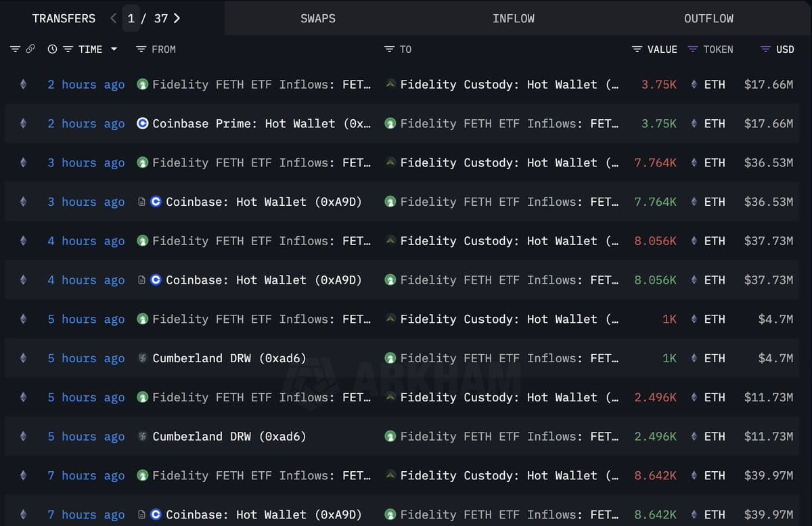Click the document icon beside the first Coinbase: Hot Wallet
The image size is (812, 526).
pyautogui.click(x=142, y=202)
